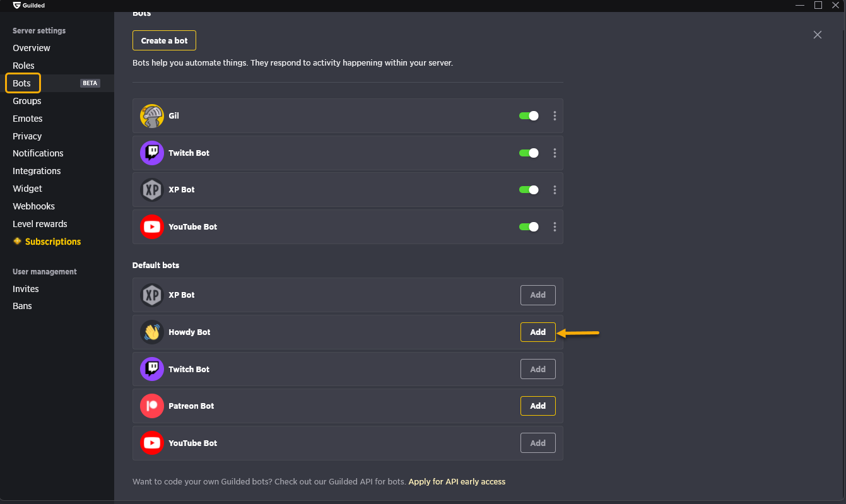Open Invites under User management
Viewport: 846px width, 504px height.
point(26,289)
